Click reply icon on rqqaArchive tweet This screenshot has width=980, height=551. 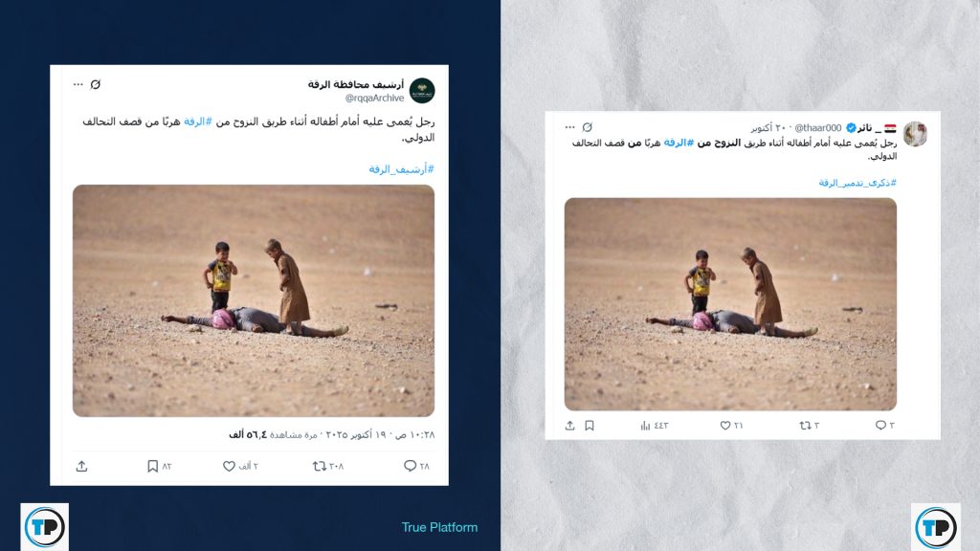click(410, 466)
